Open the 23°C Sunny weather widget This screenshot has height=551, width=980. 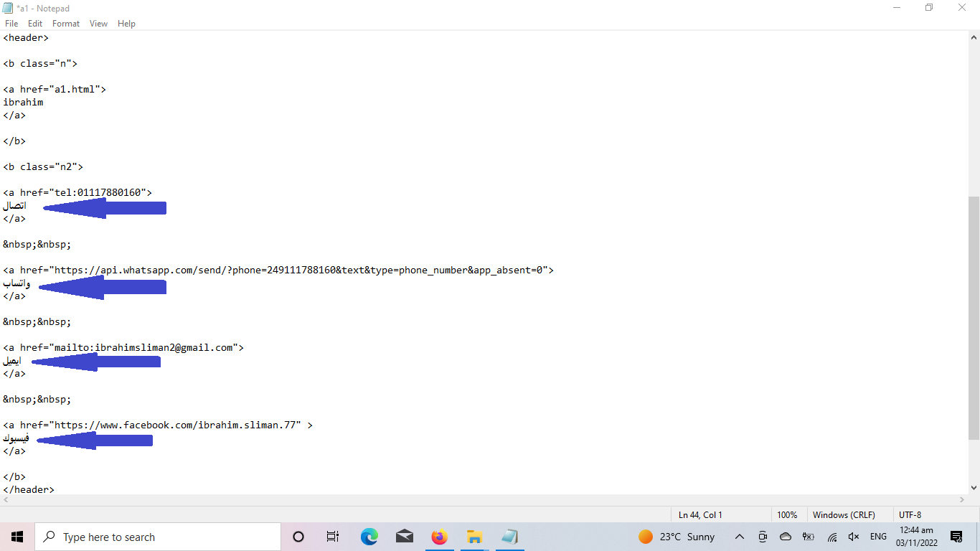point(677,537)
